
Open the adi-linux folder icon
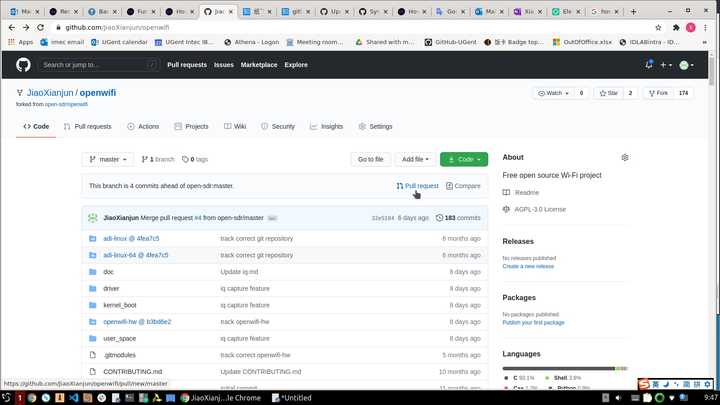92,238
